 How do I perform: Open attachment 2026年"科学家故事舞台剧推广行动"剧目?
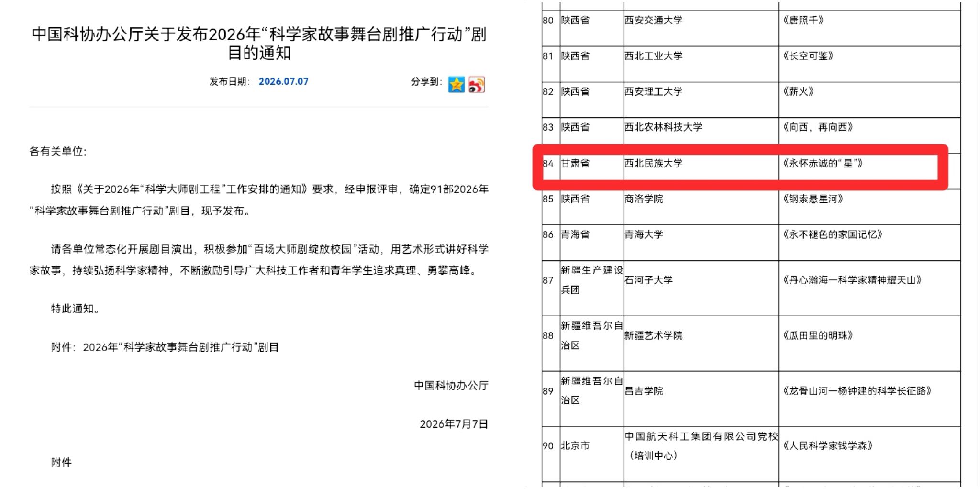pyautogui.click(x=181, y=347)
